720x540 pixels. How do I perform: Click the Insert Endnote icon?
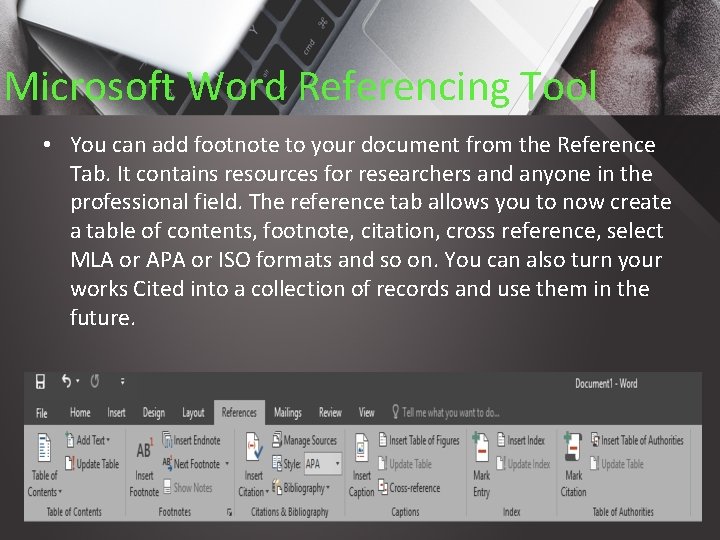click(167, 440)
